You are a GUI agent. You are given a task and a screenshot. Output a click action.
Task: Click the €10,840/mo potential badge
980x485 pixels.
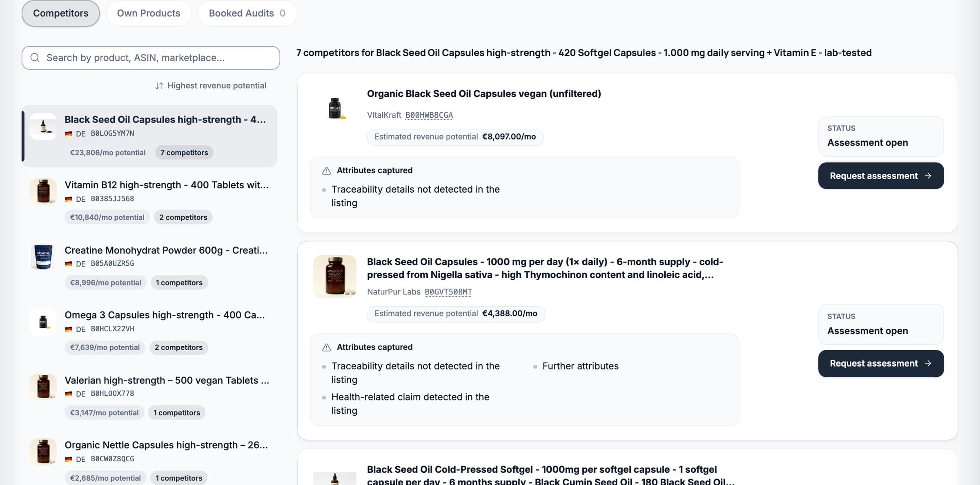click(107, 217)
